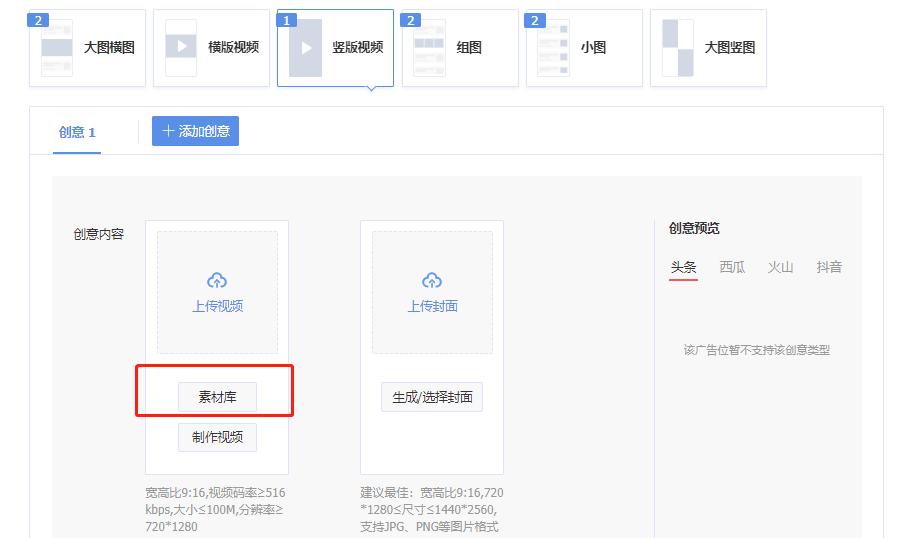Screen dimensions: 911x538
Task: Click the cover spec text 建议最佳：宽高比9:16,720
Action: tap(432, 493)
